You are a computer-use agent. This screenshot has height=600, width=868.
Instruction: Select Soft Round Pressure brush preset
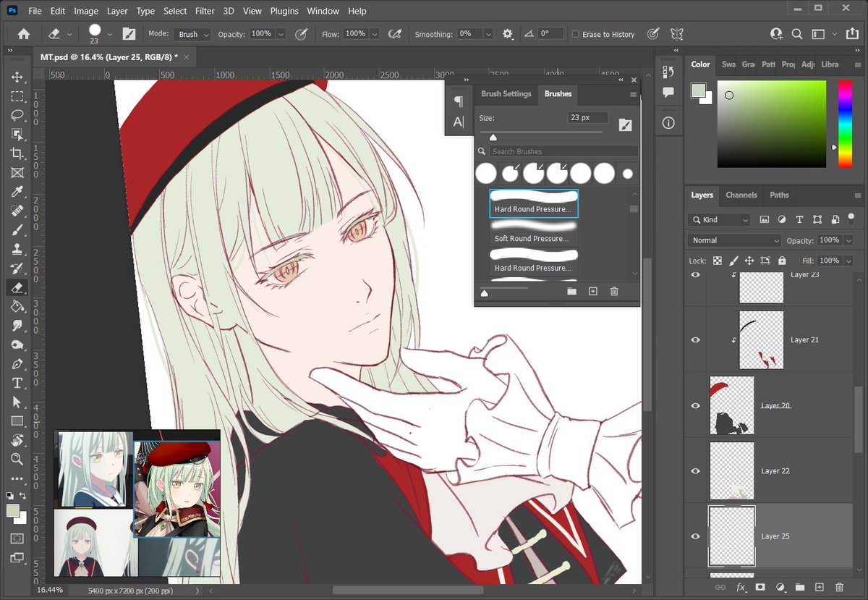pyautogui.click(x=533, y=232)
